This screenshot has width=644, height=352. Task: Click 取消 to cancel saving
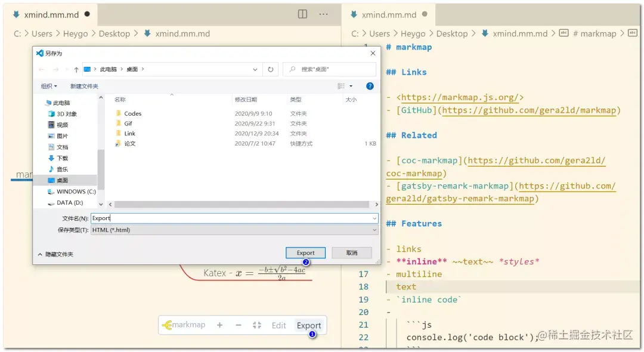[352, 252]
